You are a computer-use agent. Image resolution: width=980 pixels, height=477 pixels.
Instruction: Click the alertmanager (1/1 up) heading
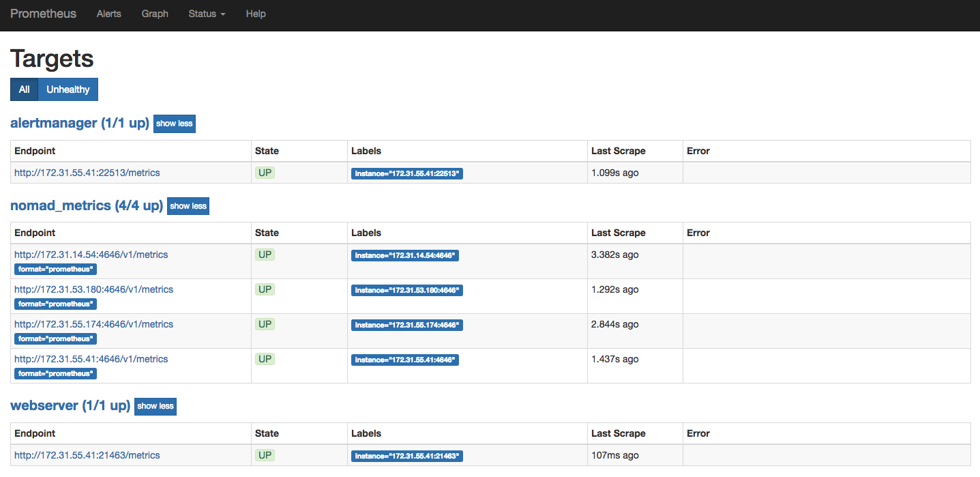[x=79, y=124]
